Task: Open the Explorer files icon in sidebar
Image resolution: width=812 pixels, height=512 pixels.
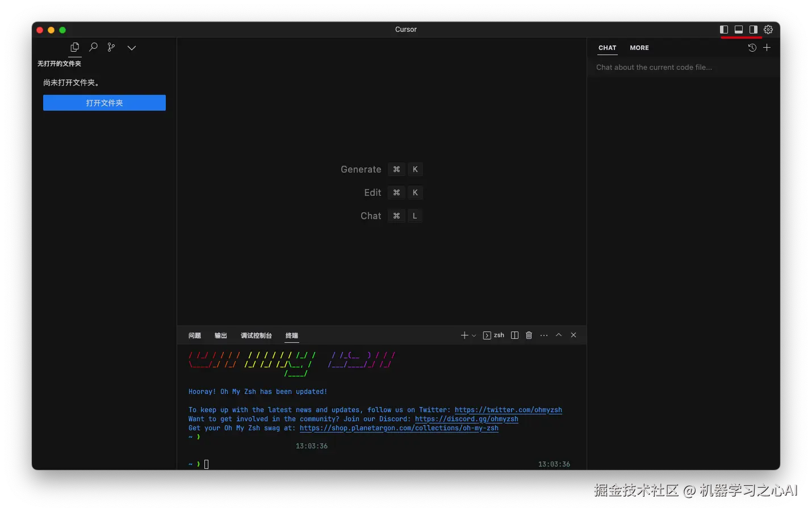Action: click(x=75, y=47)
